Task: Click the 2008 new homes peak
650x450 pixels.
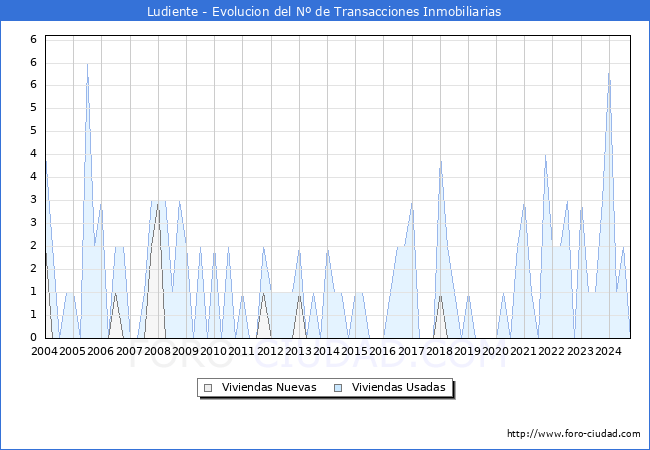Action: coord(158,204)
